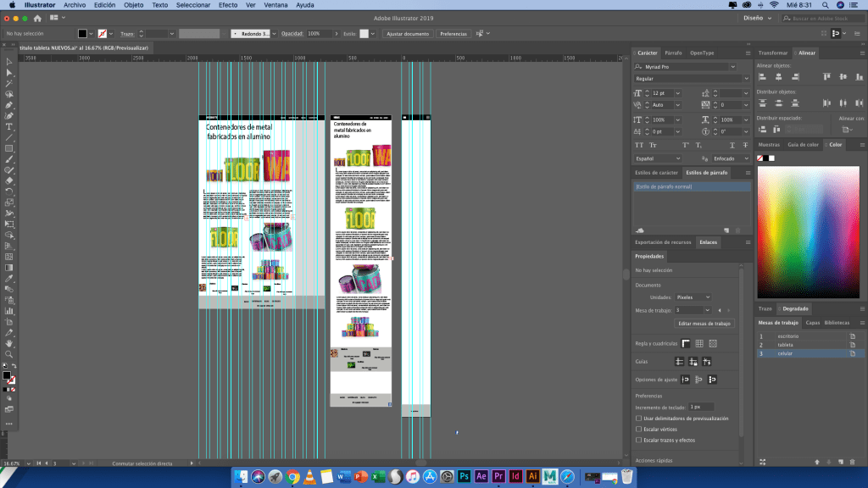Delete artboard with trash icon

[852, 462]
